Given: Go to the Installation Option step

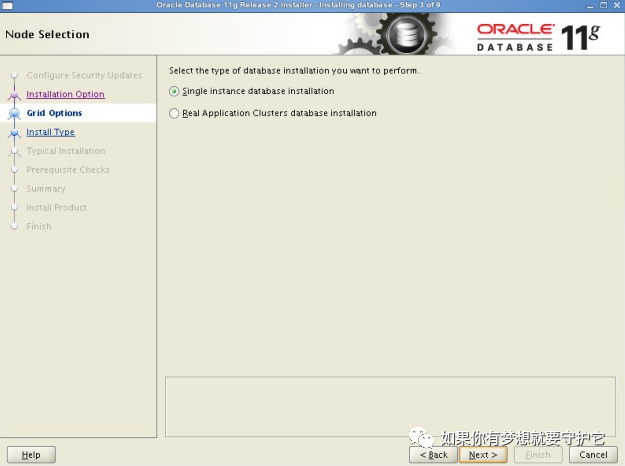Looking at the screenshot, I should (x=65, y=94).
